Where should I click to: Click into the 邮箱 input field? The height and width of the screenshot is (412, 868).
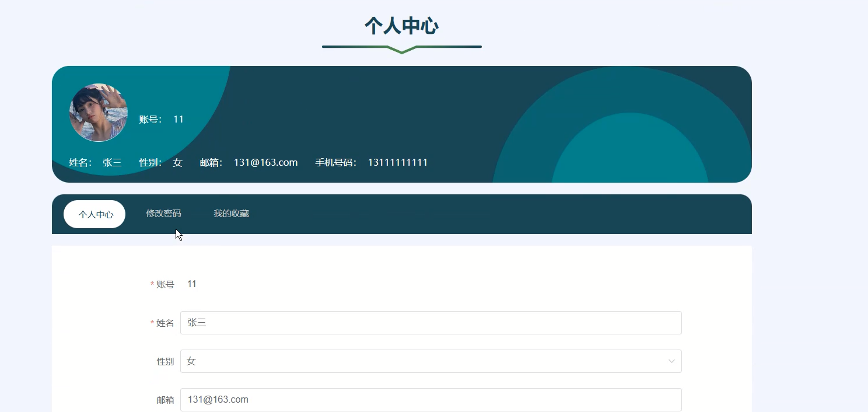coord(430,400)
